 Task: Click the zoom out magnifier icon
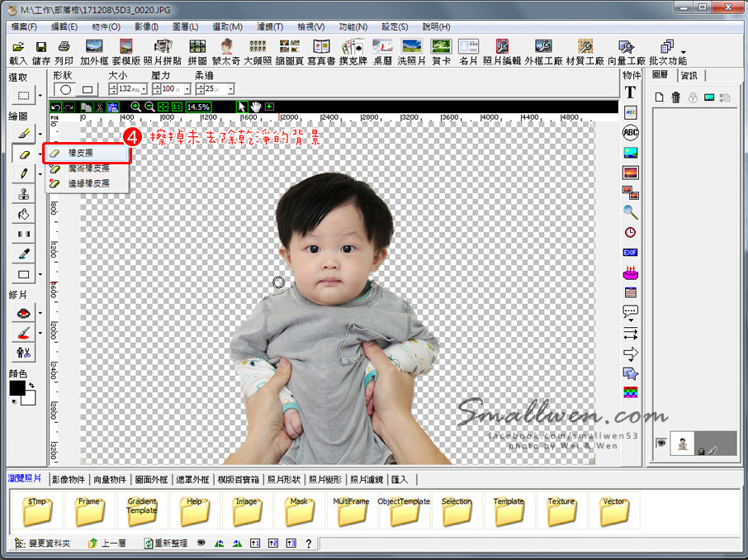pyautogui.click(x=149, y=107)
